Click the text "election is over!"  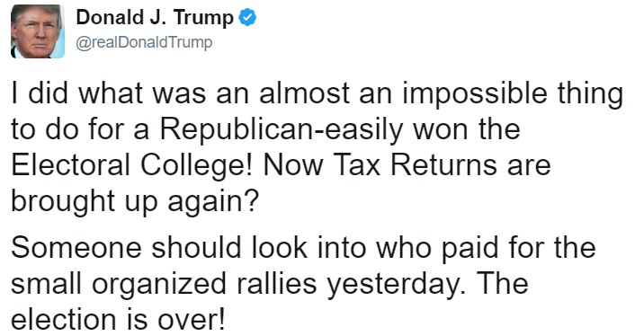pyautogui.click(x=119, y=320)
